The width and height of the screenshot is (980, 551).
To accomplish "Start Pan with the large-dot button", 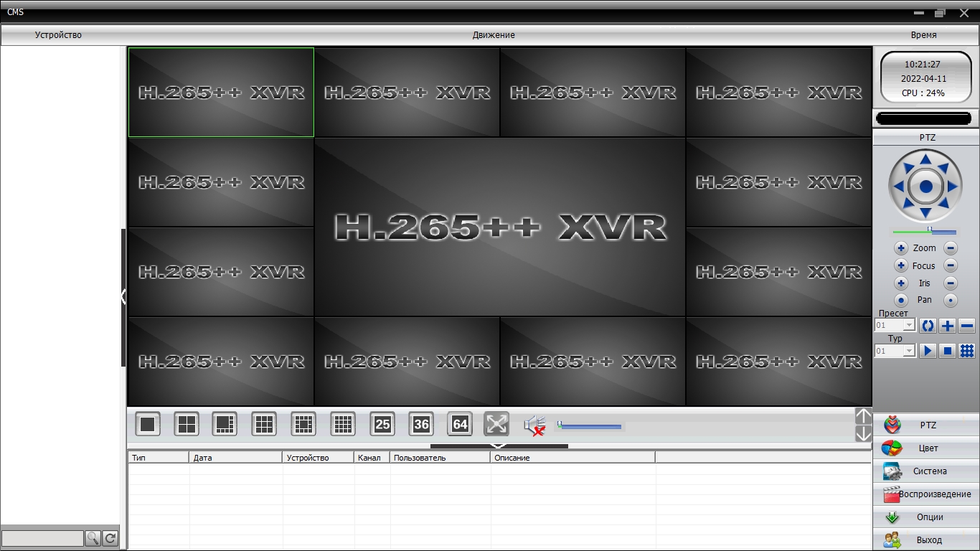I will click(901, 300).
